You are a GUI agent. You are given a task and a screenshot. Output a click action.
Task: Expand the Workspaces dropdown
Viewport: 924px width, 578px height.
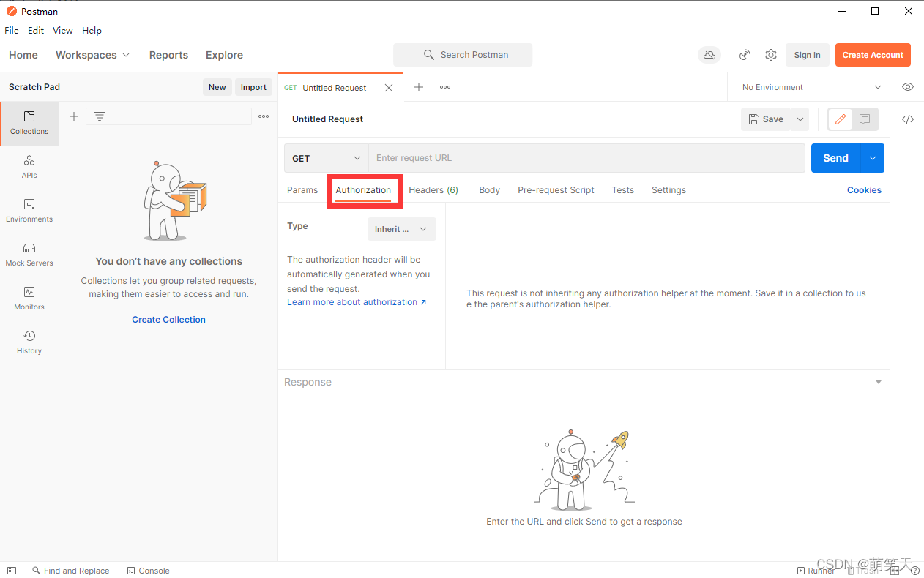pyautogui.click(x=92, y=55)
